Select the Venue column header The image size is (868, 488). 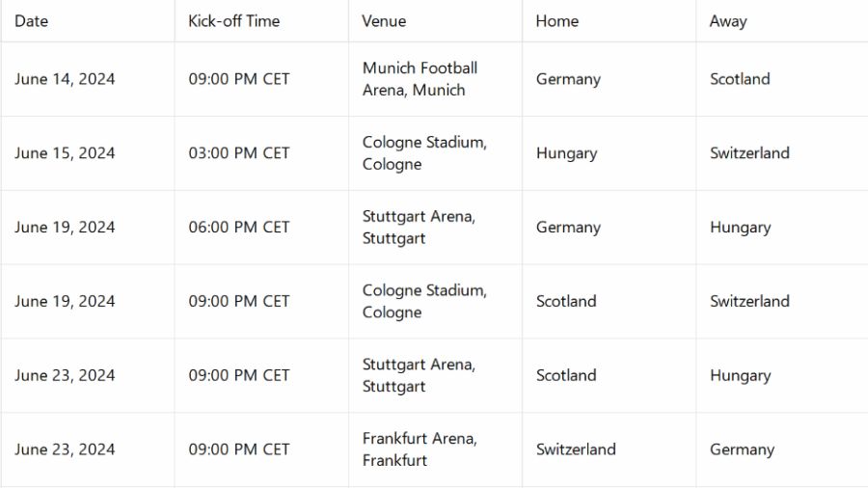(x=384, y=21)
